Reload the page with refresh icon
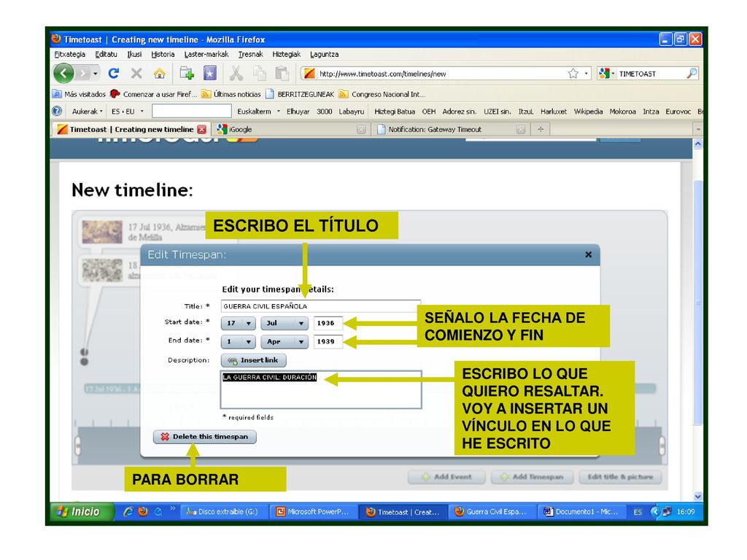Image resolution: width=747 pixels, height=560 pixels. pyautogui.click(x=113, y=74)
